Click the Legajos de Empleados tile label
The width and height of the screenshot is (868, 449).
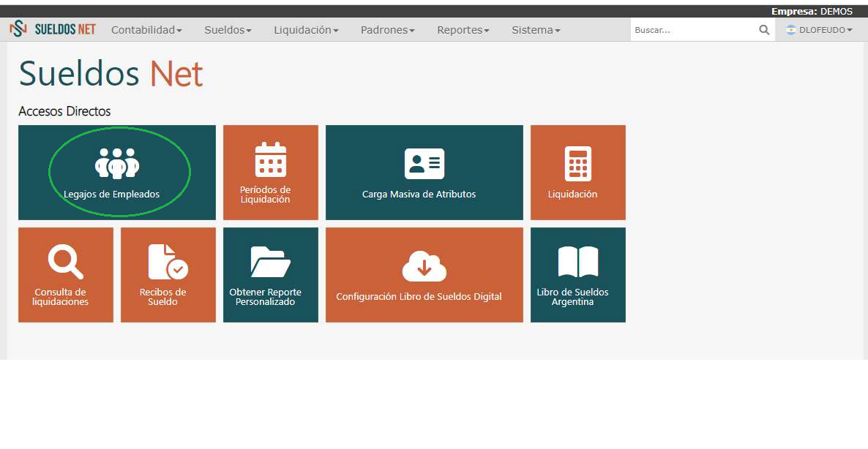tap(111, 194)
